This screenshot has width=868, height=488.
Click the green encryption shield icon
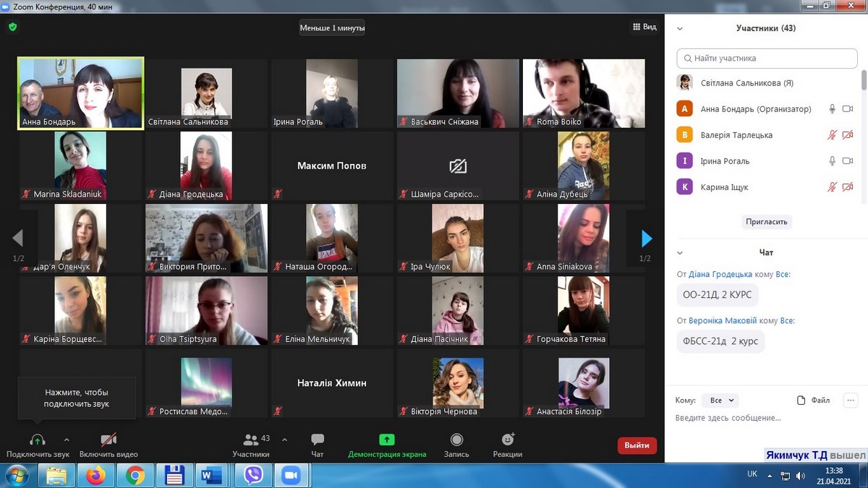[12, 27]
